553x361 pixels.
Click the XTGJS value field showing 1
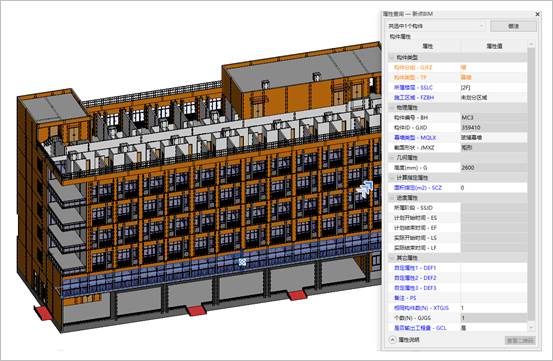click(494, 308)
